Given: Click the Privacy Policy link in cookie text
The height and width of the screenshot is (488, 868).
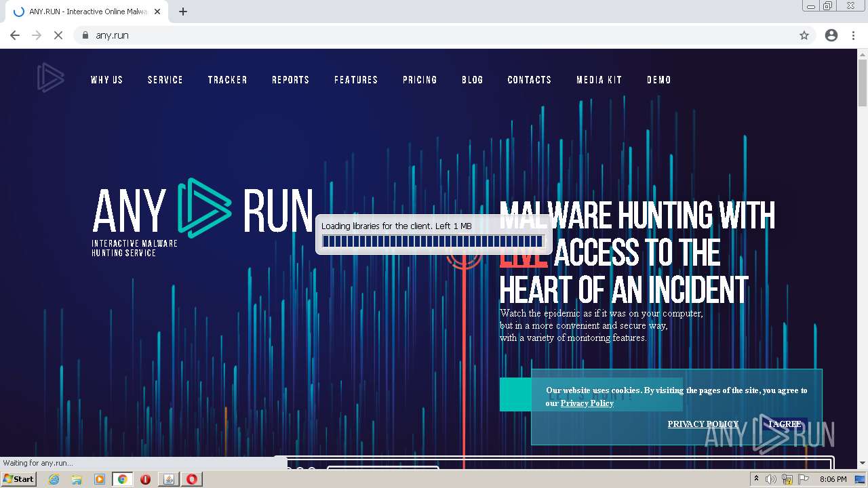Looking at the screenshot, I should (587, 403).
